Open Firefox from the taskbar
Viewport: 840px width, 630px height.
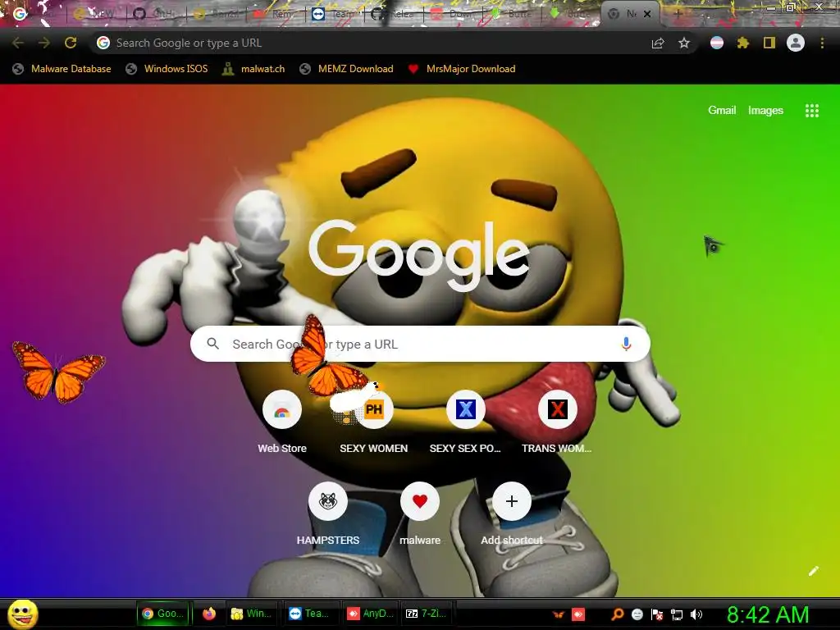click(209, 614)
